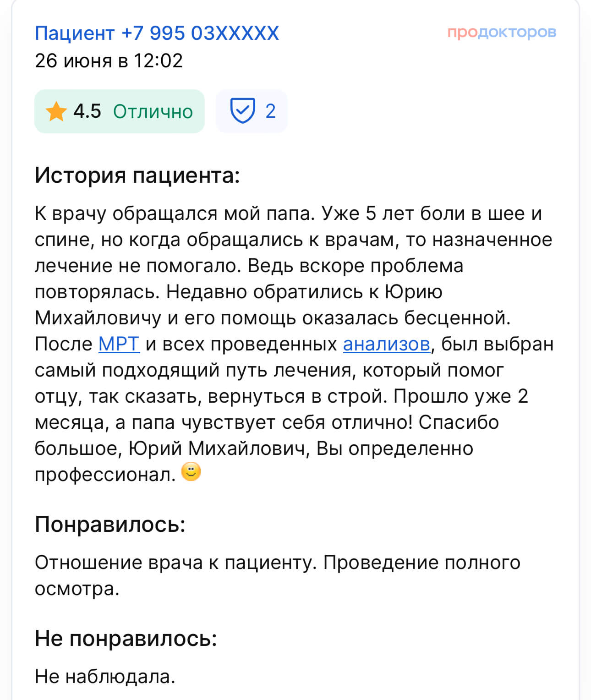
Task: Click the Не понравилось heading
Action: click(126, 638)
